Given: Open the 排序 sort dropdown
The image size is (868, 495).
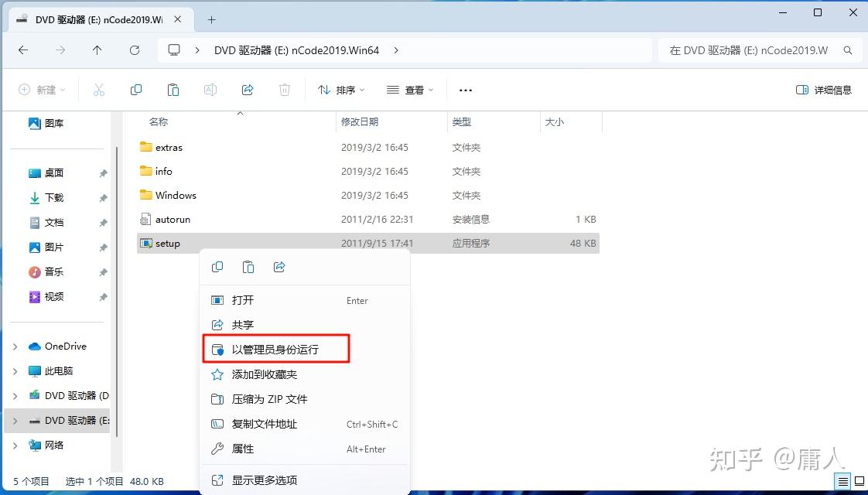Looking at the screenshot, I should pos(340,90).
